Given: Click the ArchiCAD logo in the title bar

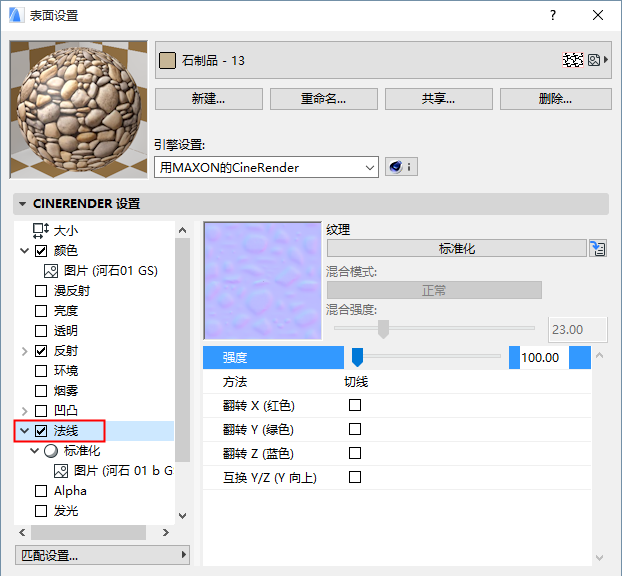Looking at the screenshot, I should pos(15,15).
